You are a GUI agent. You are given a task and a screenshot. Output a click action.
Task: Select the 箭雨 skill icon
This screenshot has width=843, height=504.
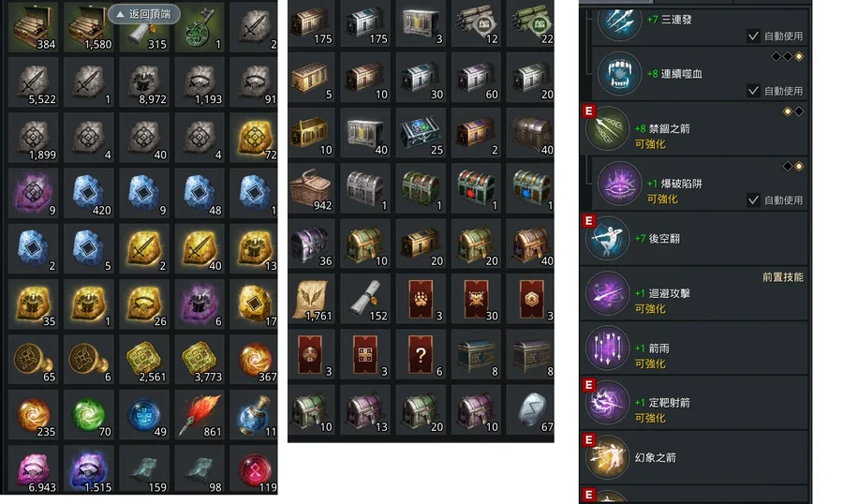pyautogui.click(x=608, y=348)
